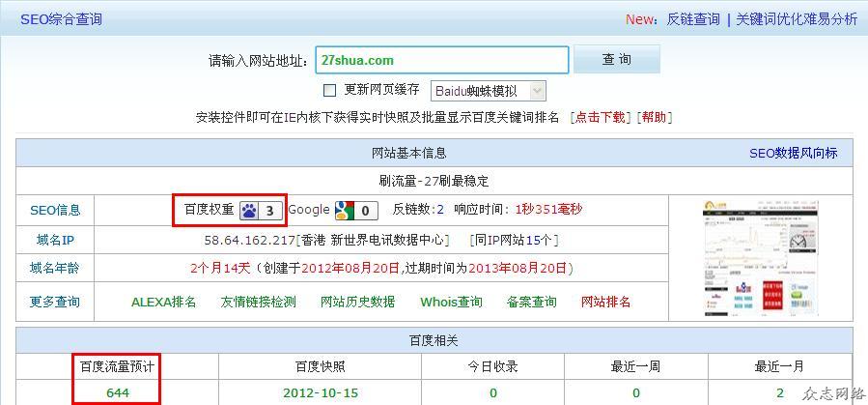Open the 帮助 link
The image size is (868, 405).
[x=655, y=118]
